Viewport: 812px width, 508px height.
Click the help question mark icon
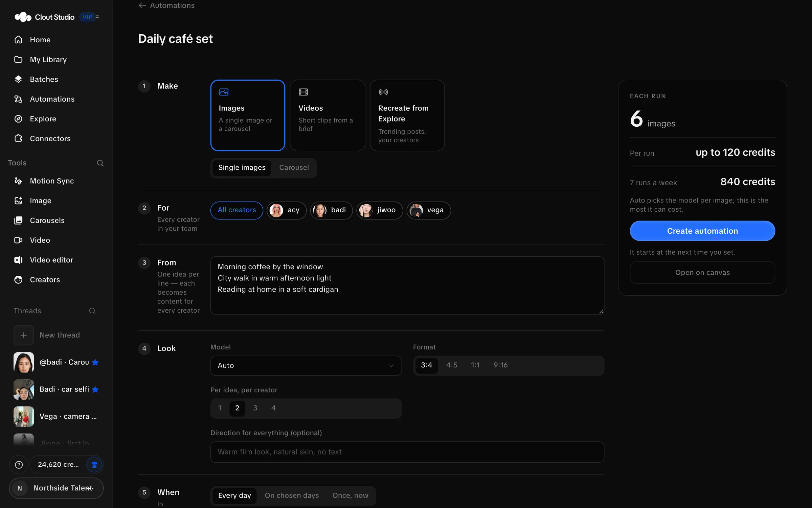coord(19,465)
